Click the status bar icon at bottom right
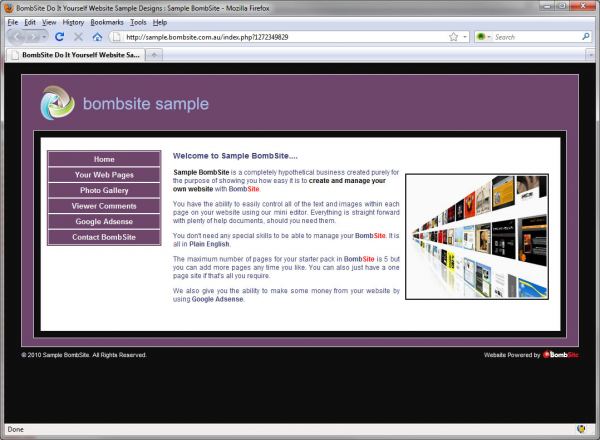This screenshot has width=600, height=440. pyautogui.click(x=581, y=429)
